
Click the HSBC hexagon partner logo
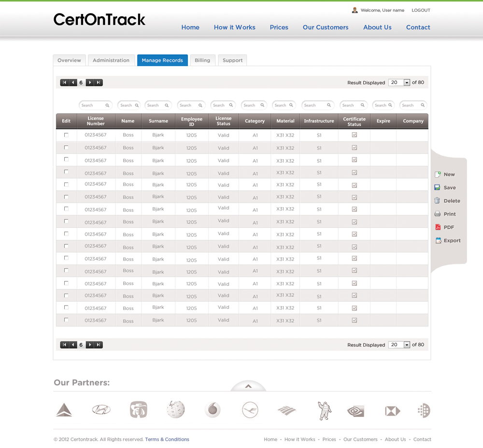pyautogui.click(x=392, y=411)
